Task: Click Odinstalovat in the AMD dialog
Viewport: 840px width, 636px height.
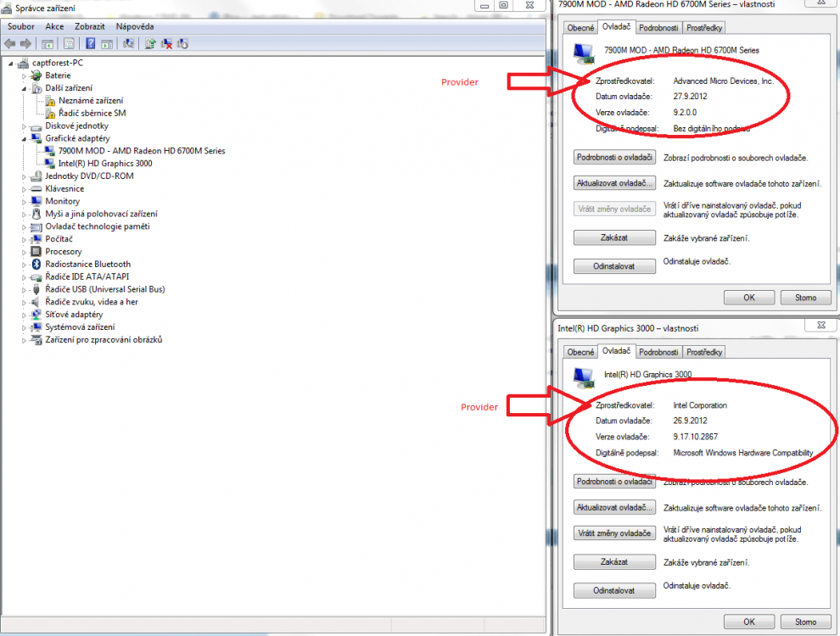Action: [x=614, y=266]
